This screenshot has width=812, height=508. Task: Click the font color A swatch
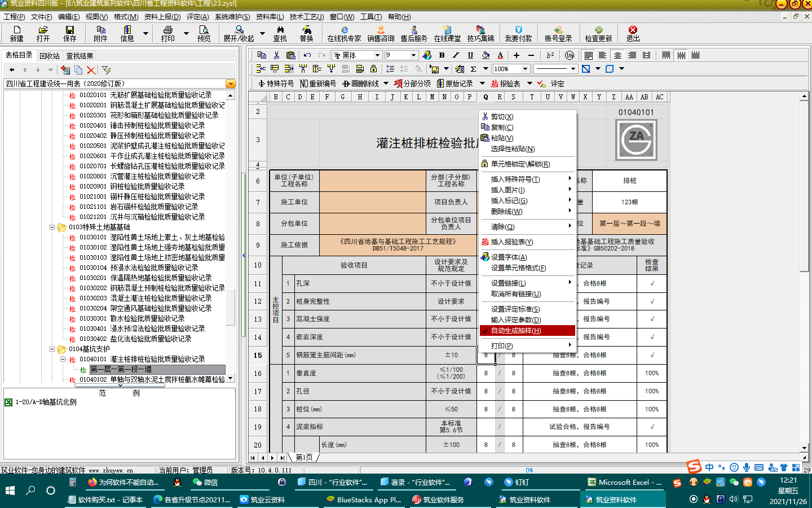pyautogui.click(x=500, y=55)
